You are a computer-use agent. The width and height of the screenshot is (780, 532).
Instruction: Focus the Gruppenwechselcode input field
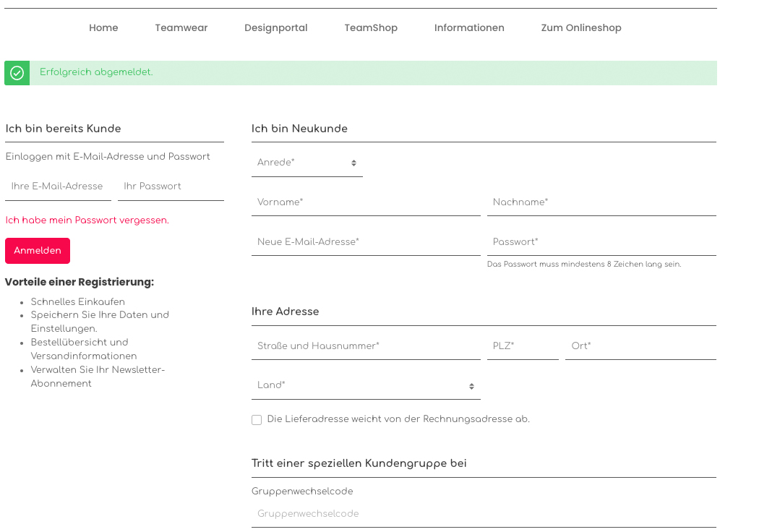(x=484, y=514)
